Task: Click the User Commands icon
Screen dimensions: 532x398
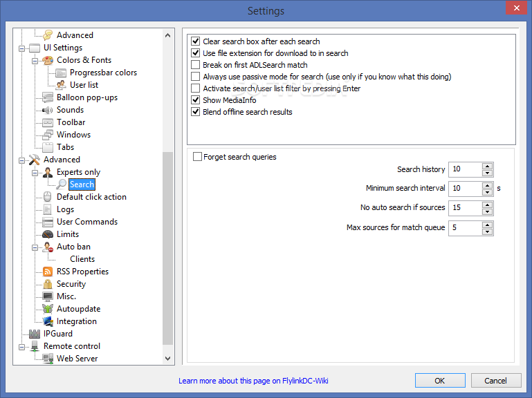Action: tap(48, 222)
